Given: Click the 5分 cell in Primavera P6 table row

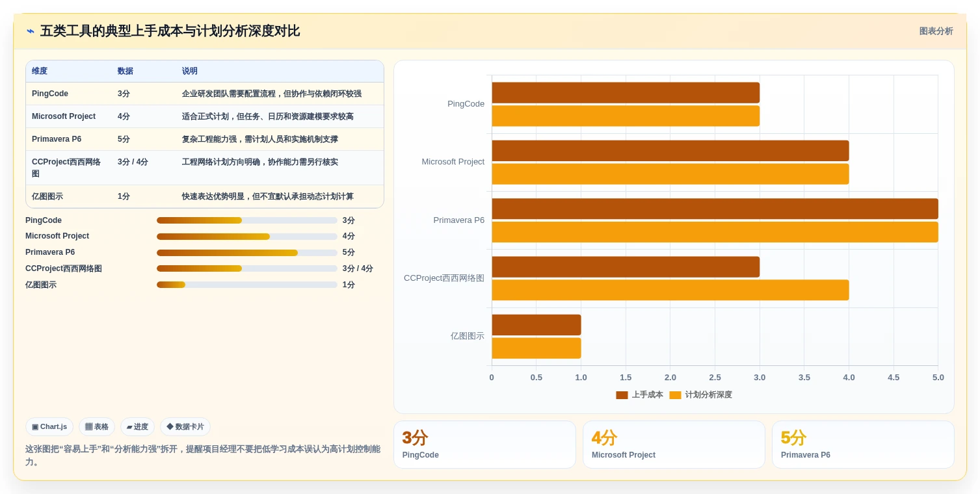Looking at the screenshot, I should tap(124, 139).
